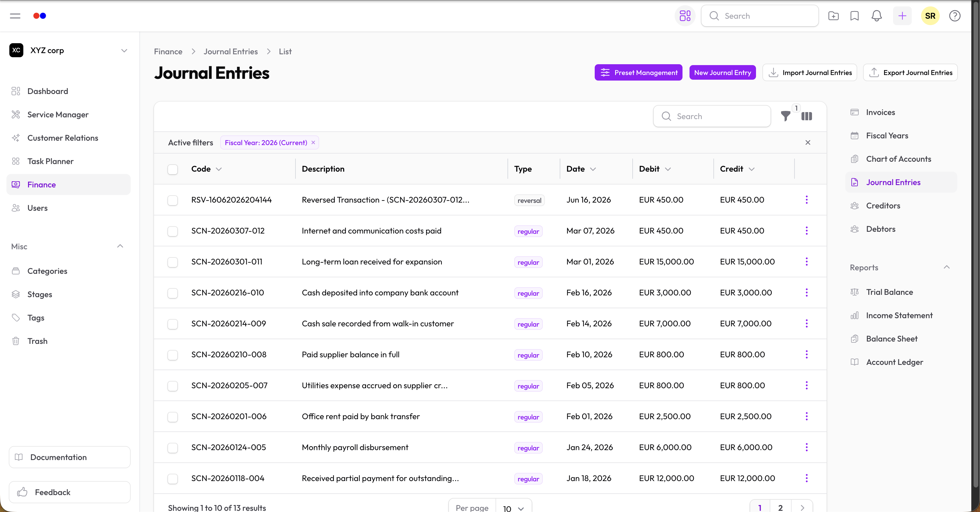Sort by the Code column
This screenshot has height=512, width=980.
[x=206, y=169]
